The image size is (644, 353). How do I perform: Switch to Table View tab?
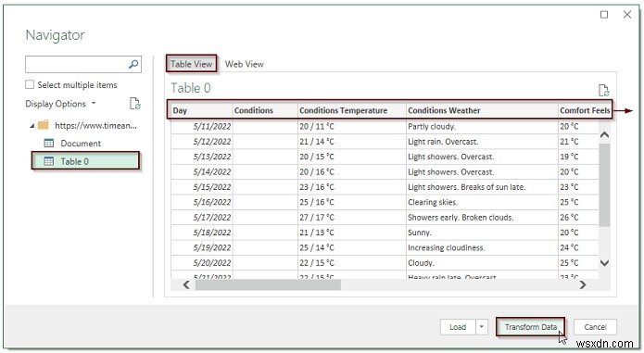pos(192,64)
